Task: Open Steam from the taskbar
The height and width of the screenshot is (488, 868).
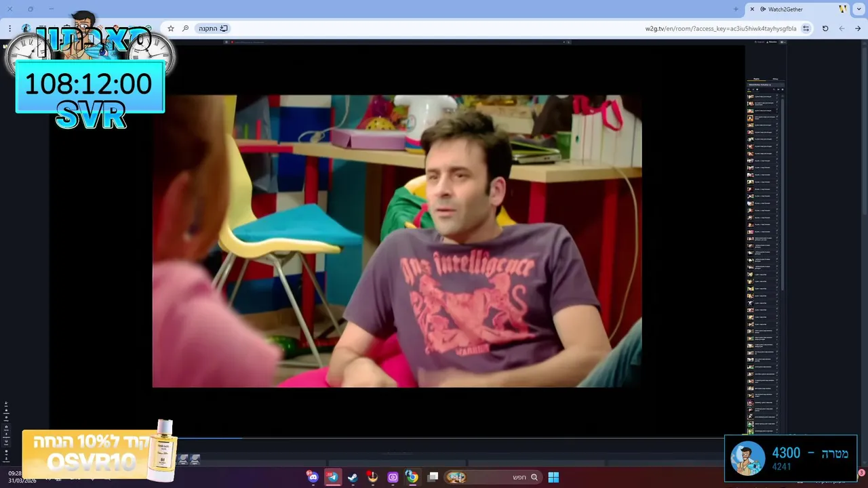Action: pyautogui.click(x=353, y=477)
